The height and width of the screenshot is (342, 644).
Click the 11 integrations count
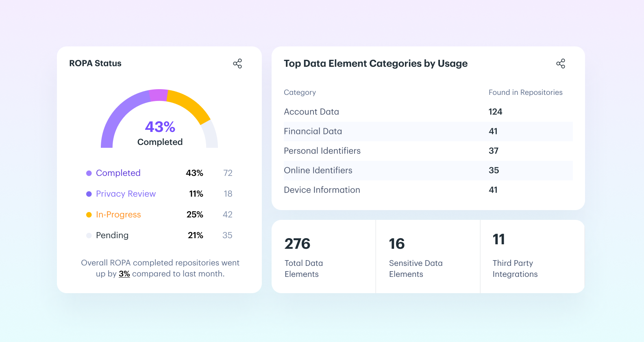[x=499, y=239]
